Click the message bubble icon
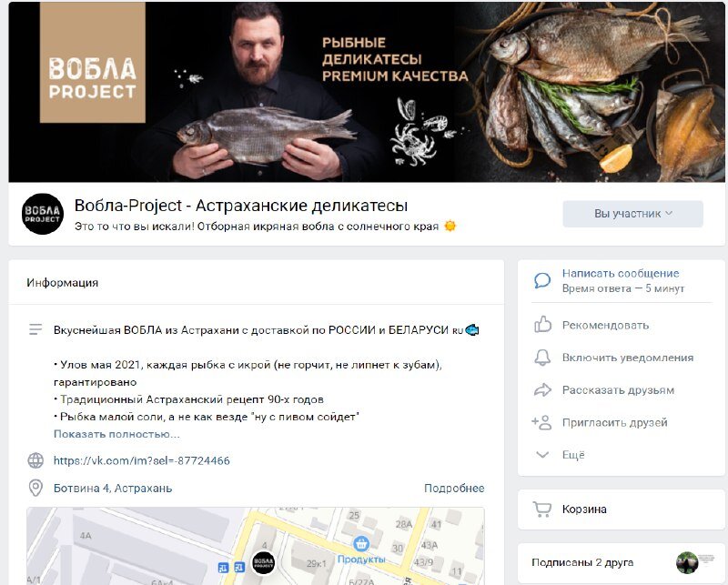The width and height of the screenshot is (728, 585). coord(541,280)
